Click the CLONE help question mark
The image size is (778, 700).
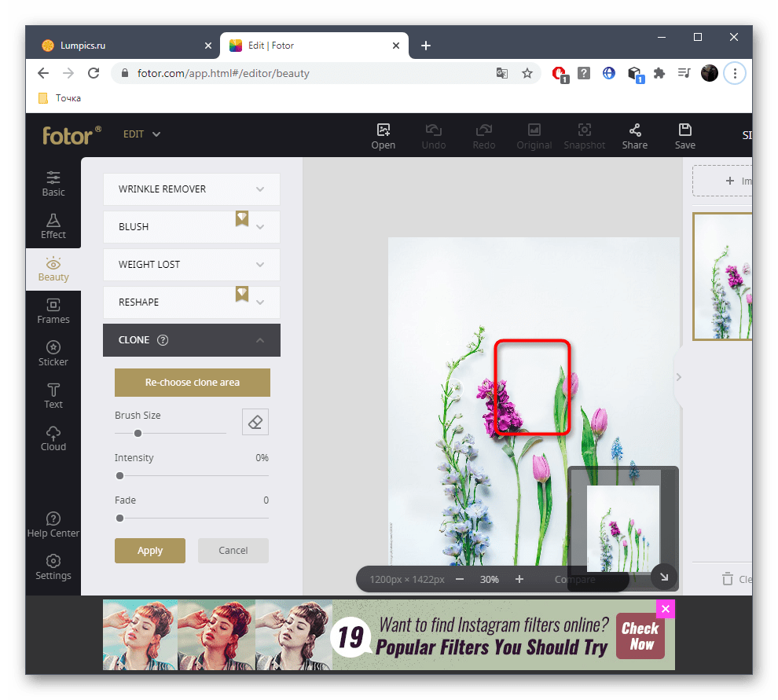coord(163,340)
